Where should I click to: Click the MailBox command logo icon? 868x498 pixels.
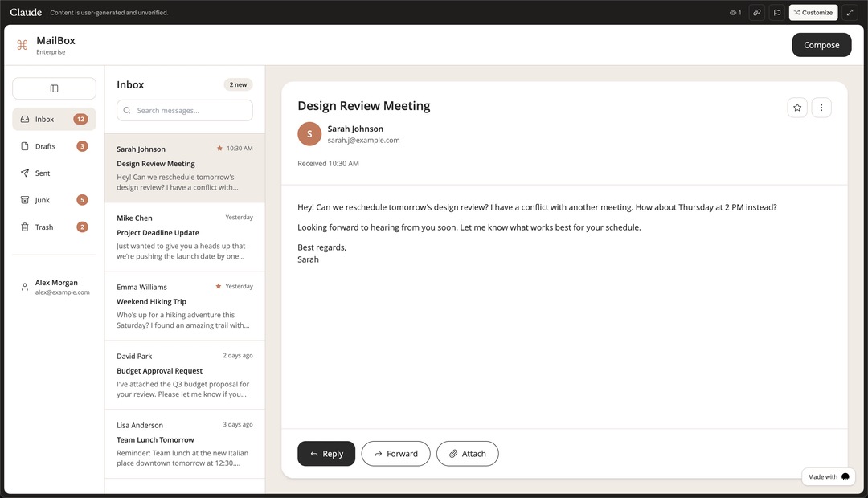(23, 45)
